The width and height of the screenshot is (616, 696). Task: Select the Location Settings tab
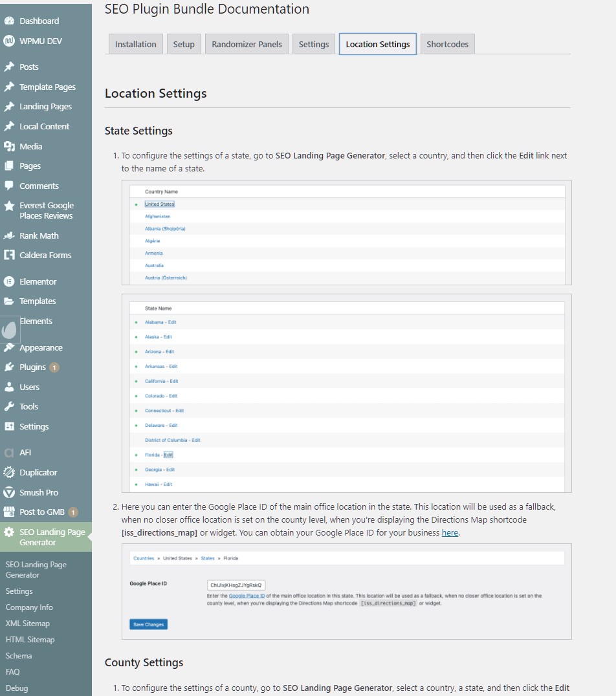(x=377, y=44)
